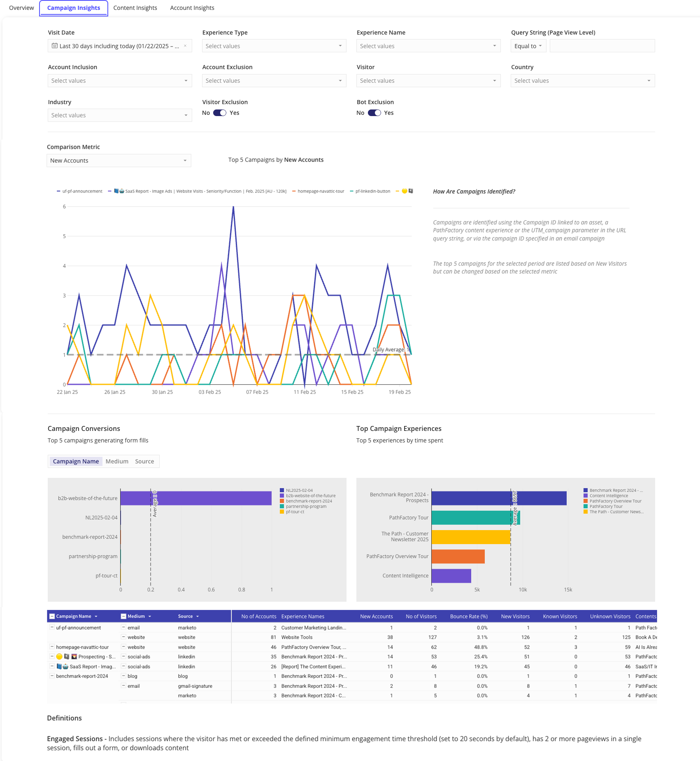700x761 pixels.
Task: Open the Comparison Metric dropdown
Action: tap(119, 161)
